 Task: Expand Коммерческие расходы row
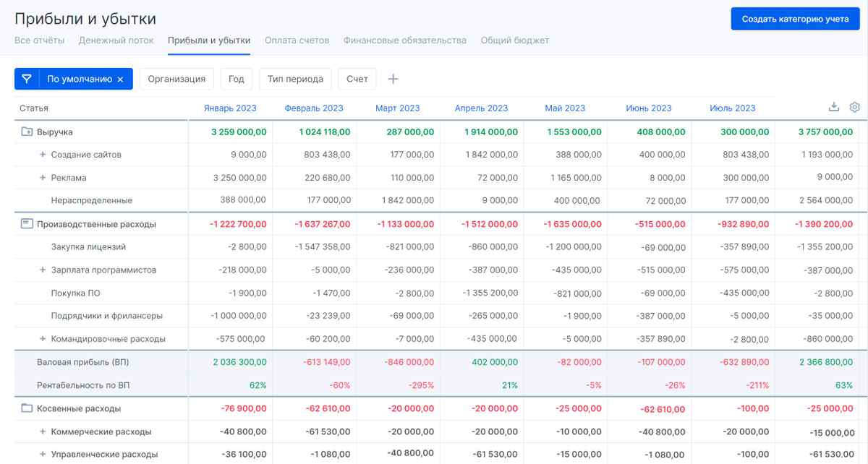click(43, 431)
